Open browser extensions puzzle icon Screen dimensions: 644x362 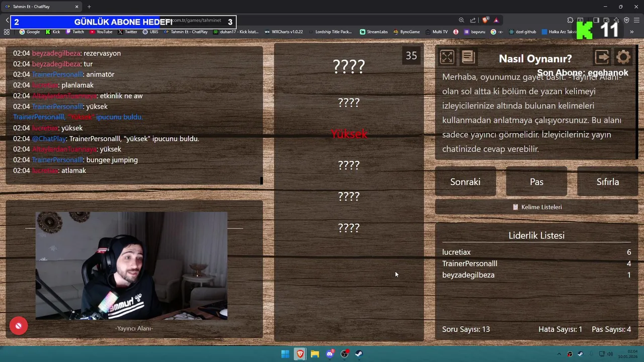tap(570, 20)
